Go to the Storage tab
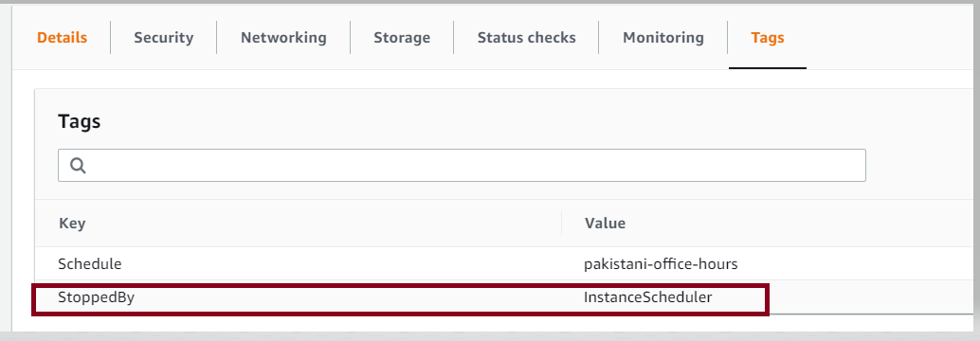The height and width of the screenshot is (341, 980). click(402, 38)
